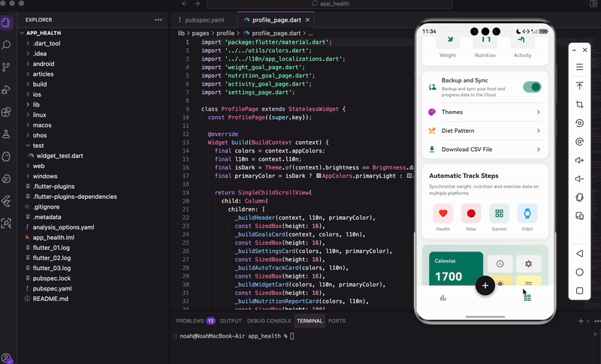Screen dimensions: 601x364
Task: Expand the android folder in explorer
Action: point(43,64)
